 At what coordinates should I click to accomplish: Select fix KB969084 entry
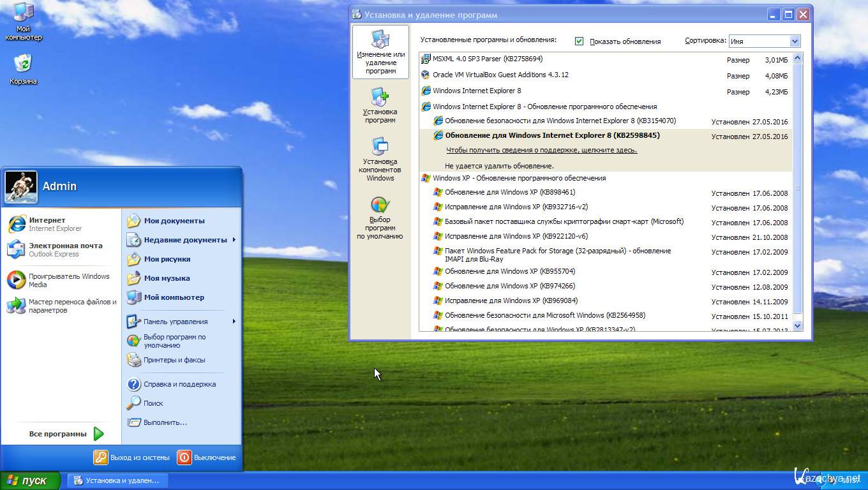click(605, 301)
